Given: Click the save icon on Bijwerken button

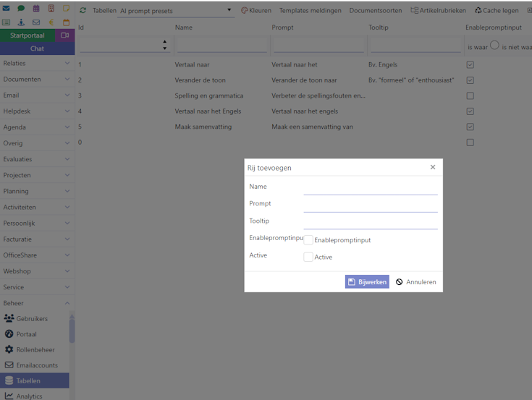Looking at the screenshot, I should [x=352, y=282].
